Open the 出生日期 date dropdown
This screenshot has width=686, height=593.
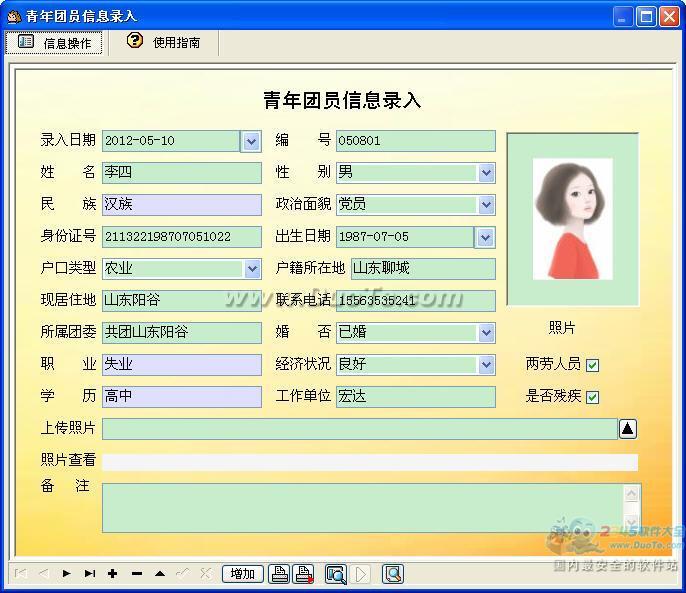click(485, 238)
